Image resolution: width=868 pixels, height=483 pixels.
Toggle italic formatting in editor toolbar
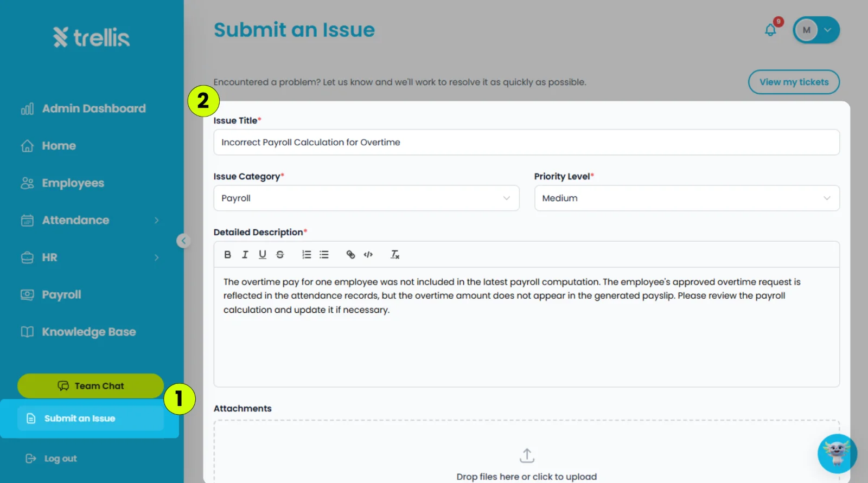click(x=245, y=254)
